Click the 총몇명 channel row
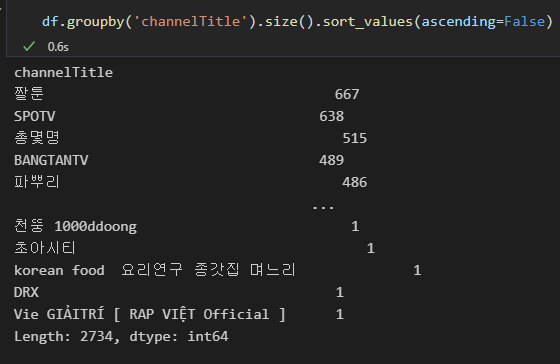 point(190,138)
